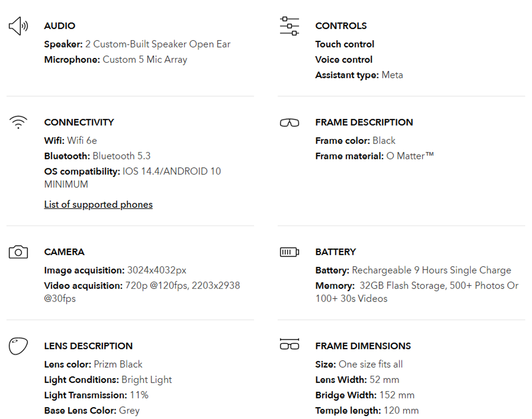The image size is (532, 419).
Task: Click the Assistant type Meta line
Action: pyautogui.click(x=359, y=75)
